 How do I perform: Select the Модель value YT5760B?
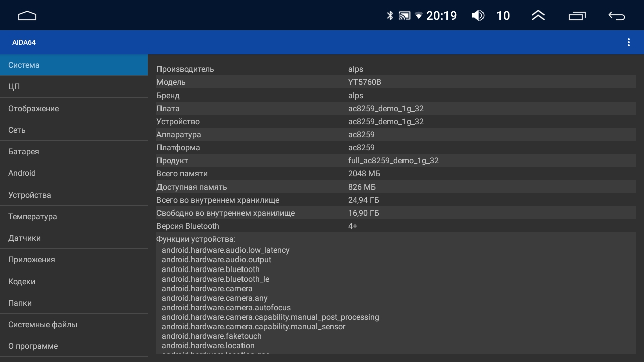coord(365,82)
